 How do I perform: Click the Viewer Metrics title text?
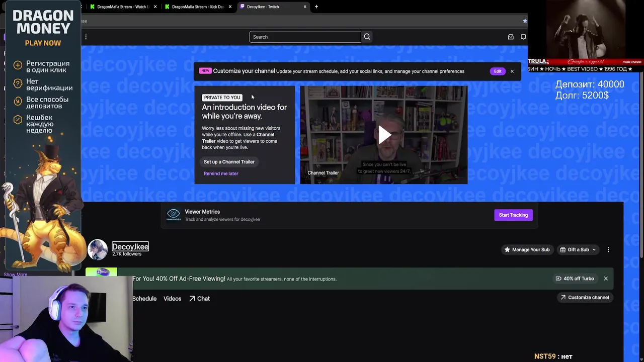coord(202,212)
